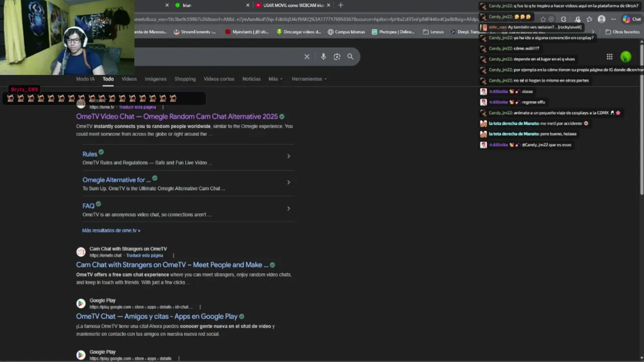The height and width of the screenshot is (362, 644).
Task: Open the green Google account avatar
Action: (626, 57)
